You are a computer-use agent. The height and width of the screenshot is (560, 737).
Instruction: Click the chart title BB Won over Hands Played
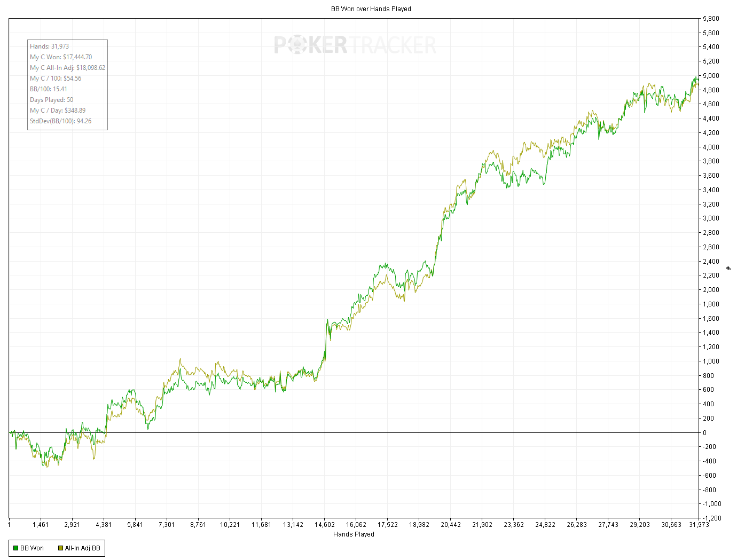pyautogui.click(x=371, y=9)
